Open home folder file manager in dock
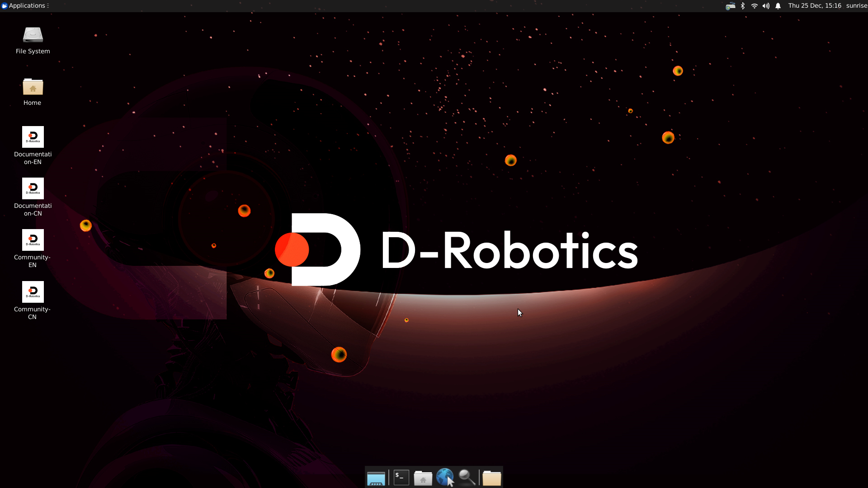The height and width of the screenshot is (488, 868). (x=423, y=478)
